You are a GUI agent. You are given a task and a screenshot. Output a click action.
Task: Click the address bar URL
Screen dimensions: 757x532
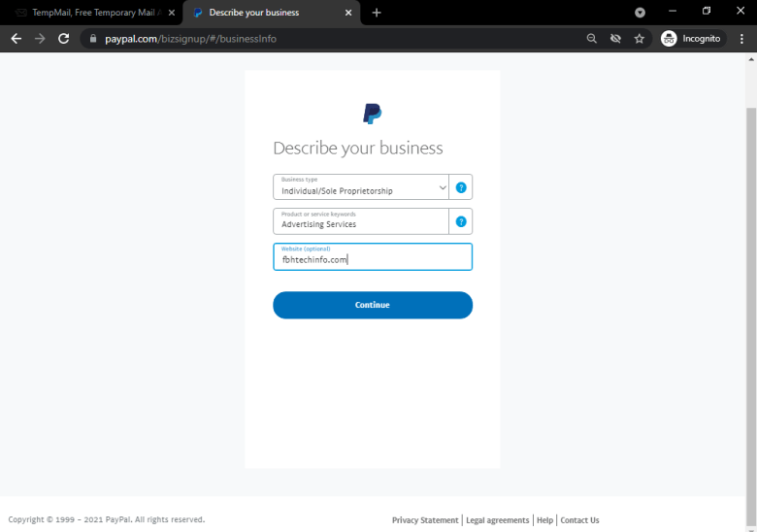(190, 39)
